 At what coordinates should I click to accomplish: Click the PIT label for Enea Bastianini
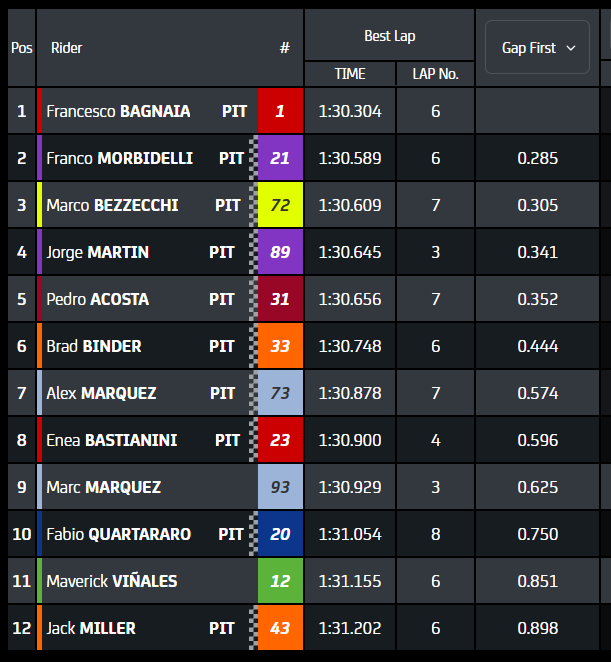(227, 440)
